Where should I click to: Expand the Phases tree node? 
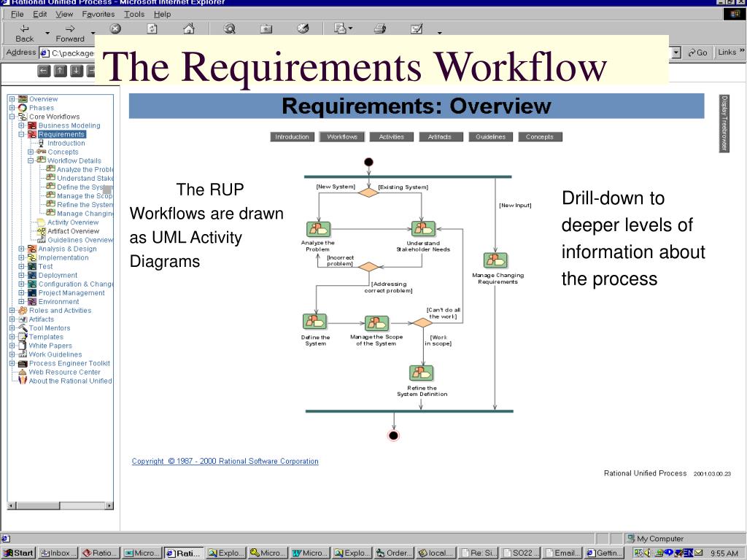(x=12, y=108)
